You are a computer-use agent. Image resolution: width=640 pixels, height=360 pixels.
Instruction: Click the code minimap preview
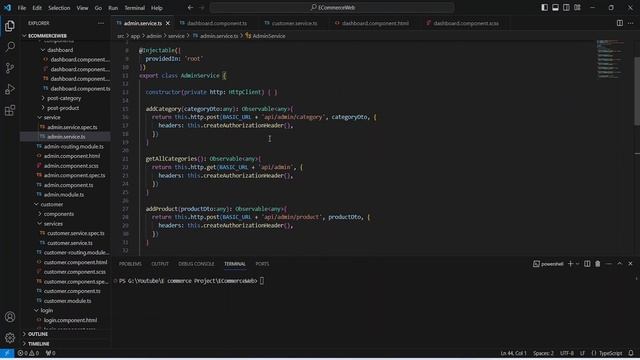coord(610,59)
